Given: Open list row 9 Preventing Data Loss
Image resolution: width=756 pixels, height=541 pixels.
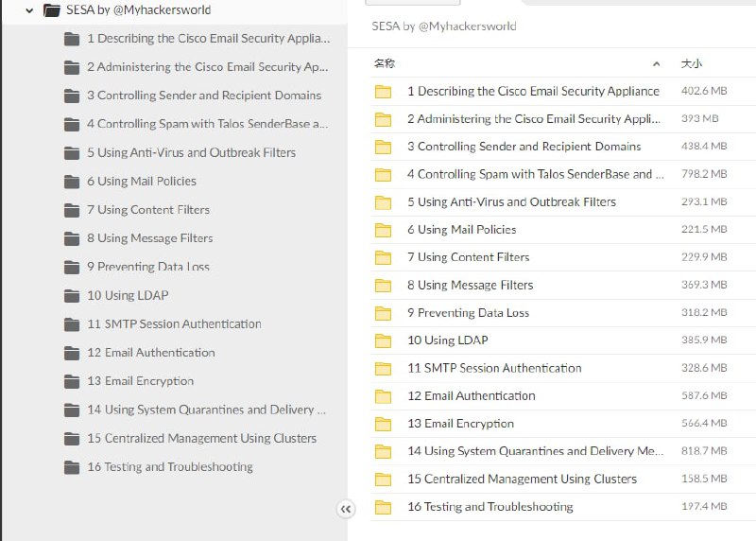Looking at the screenshot, I should [x=563, y=313].
